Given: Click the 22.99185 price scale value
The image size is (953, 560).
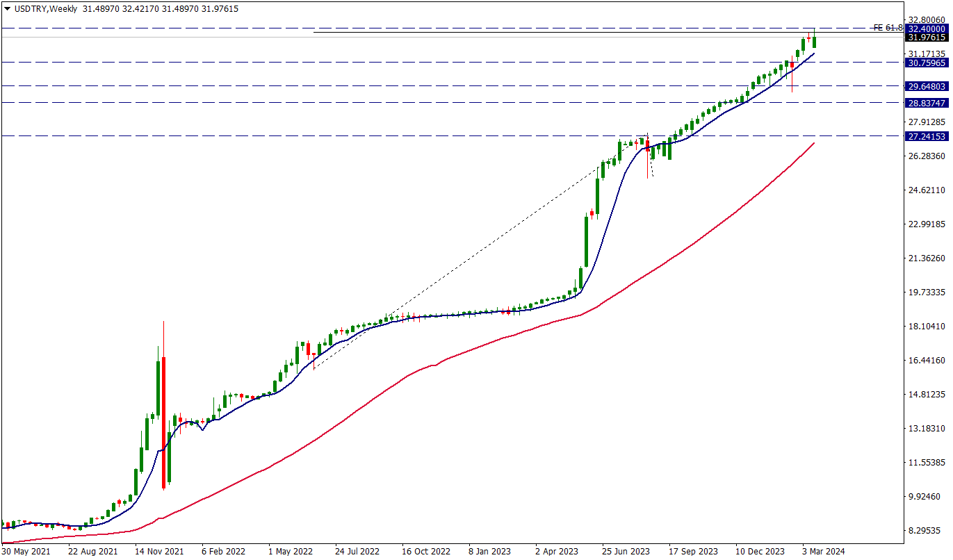Looking at the screenshot, I should click(927, 224).
